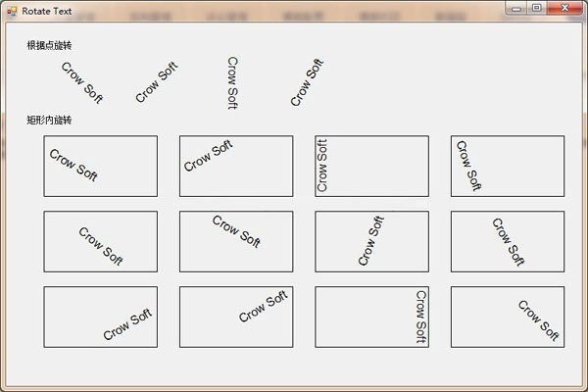
Task: Click the first downward-slanted Crow Soft text under 根据点旋转
Action: click(x=82, y=82)
